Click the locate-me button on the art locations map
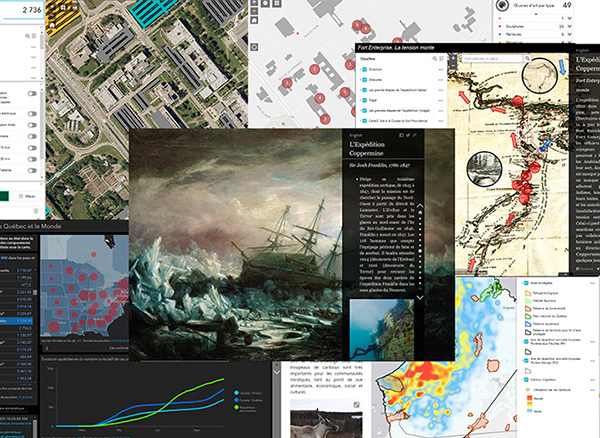600x438 pixels. click(x=254, y=47)
